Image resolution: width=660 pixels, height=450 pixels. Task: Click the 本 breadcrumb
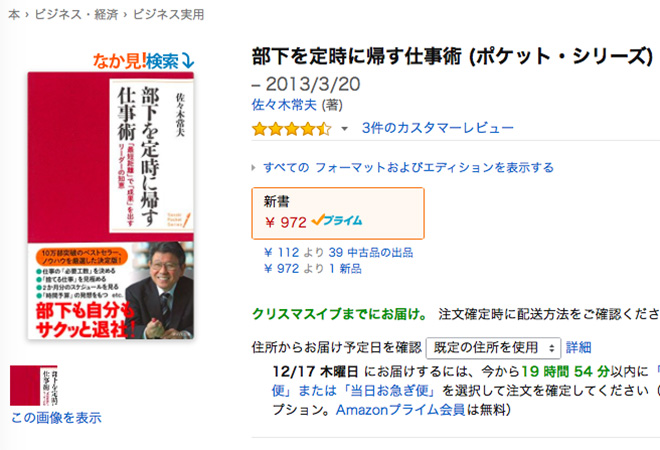pos(14,15)
